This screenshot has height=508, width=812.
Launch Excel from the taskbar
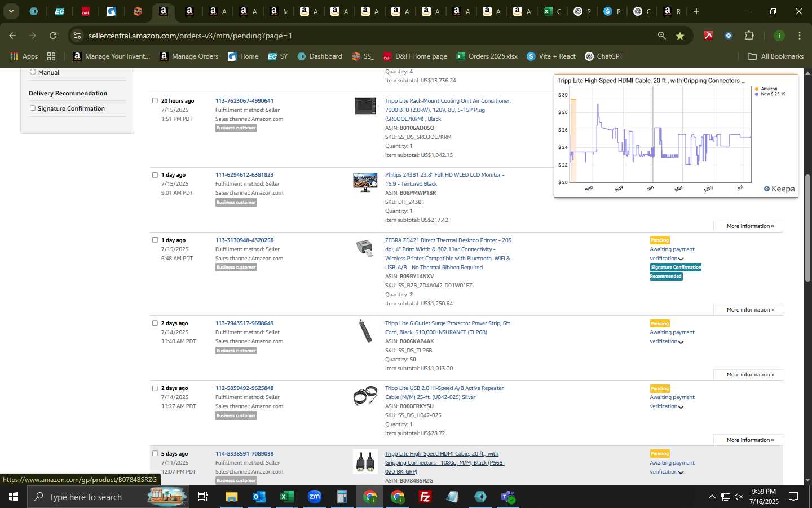coord(286,497)
